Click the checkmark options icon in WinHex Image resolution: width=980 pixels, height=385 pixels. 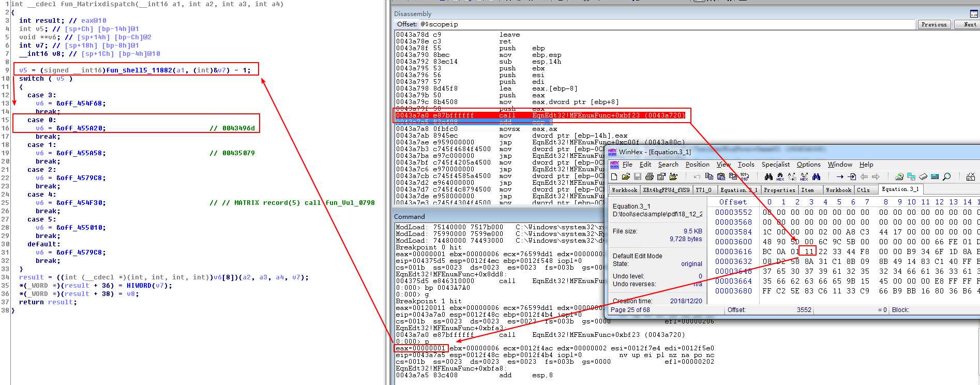971,177
